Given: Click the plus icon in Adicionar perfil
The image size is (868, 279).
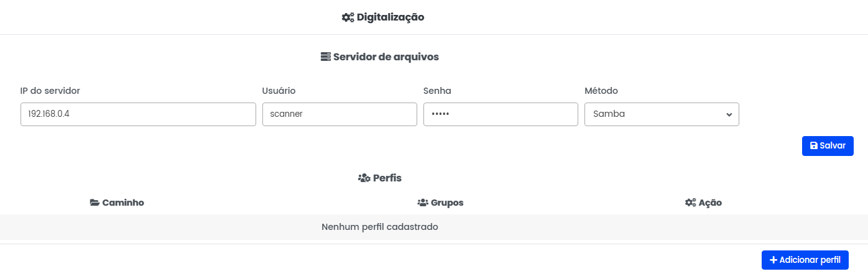Looking at the screenshot, I should (773, 260).
